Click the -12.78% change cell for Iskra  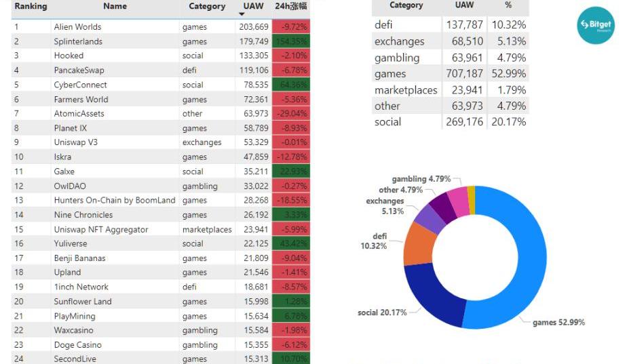[291, 157]
